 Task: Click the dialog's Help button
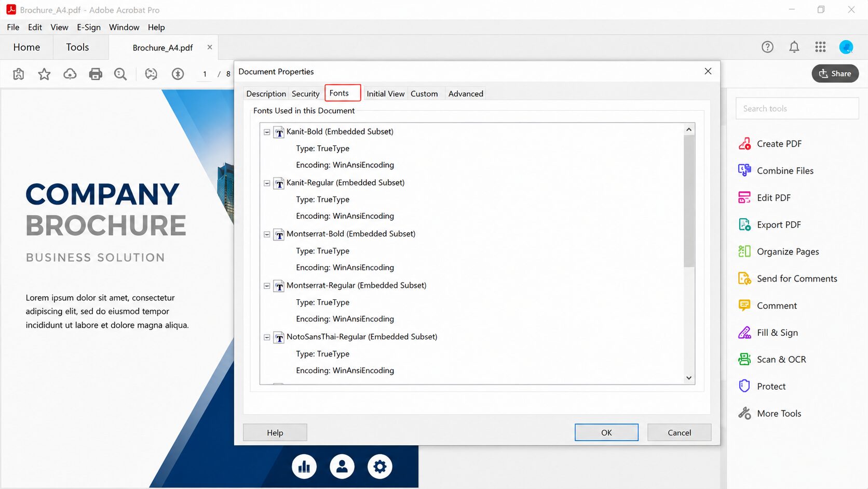275,433
